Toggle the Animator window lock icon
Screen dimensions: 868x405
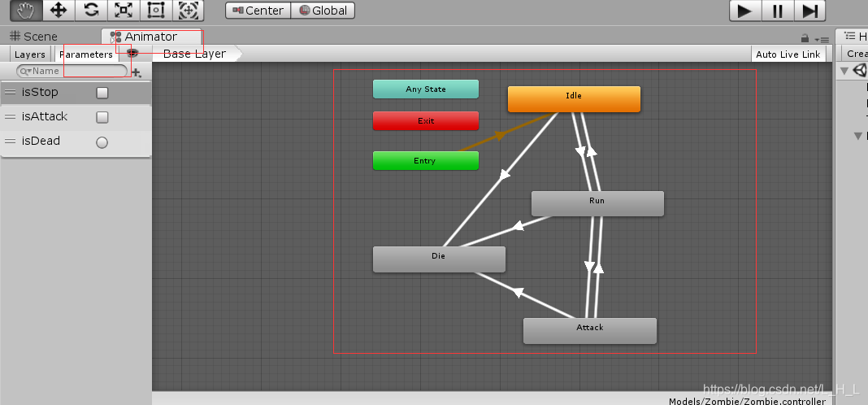click(x=805, y=38)
